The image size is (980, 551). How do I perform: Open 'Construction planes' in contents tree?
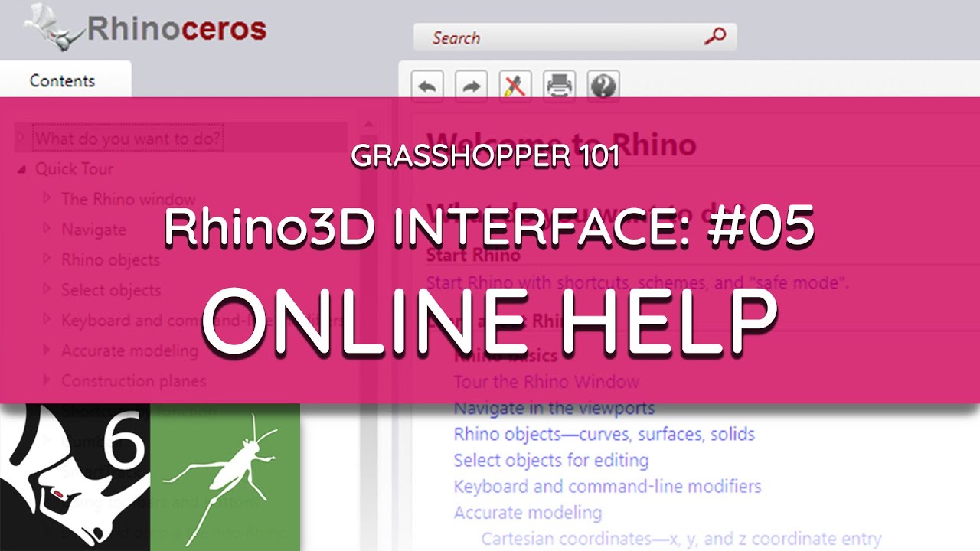[133, 380]
